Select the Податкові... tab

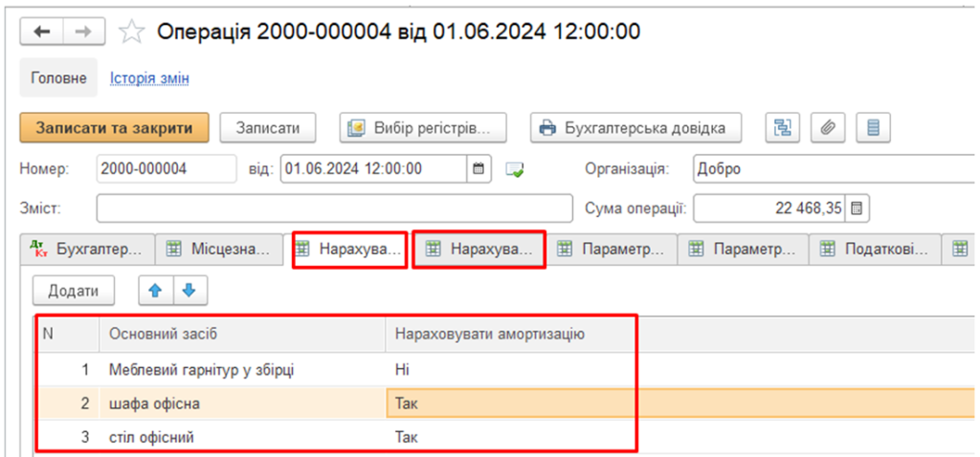coord(875,249)
